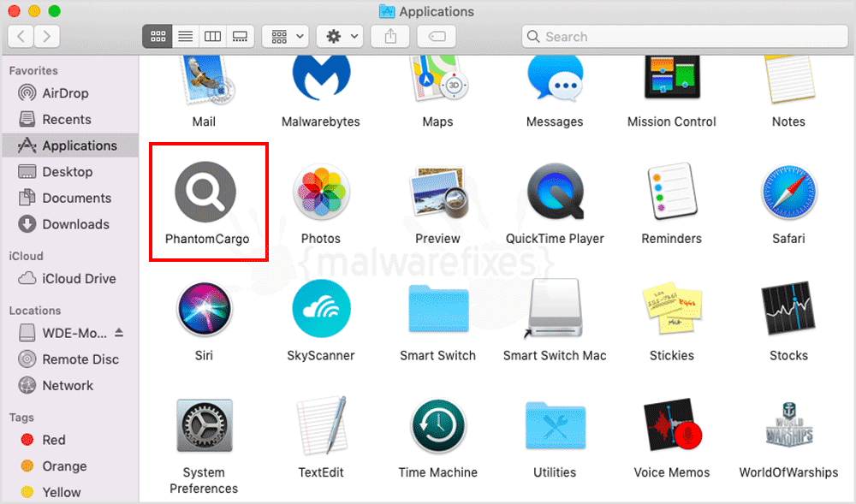Click the Applications folder proxy icon in title bar
This screenshot has width=856, height=504.
387,11
